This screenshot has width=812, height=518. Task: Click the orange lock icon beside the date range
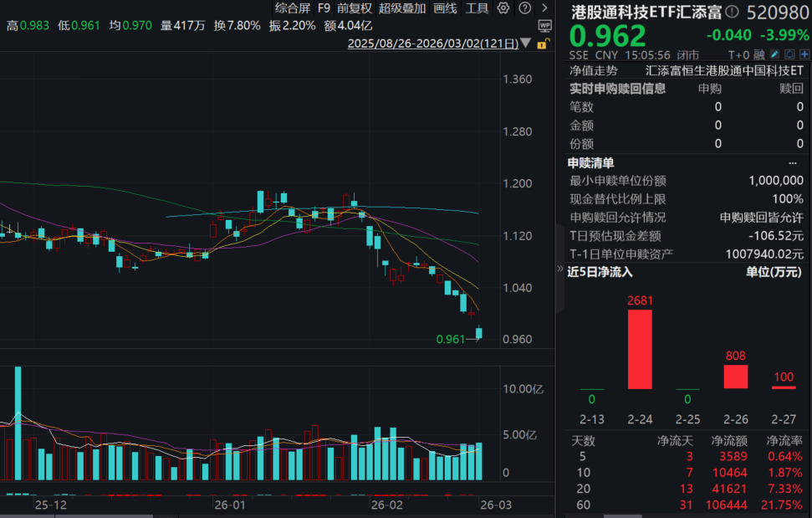pyautogui.click(x=542, y=43)
